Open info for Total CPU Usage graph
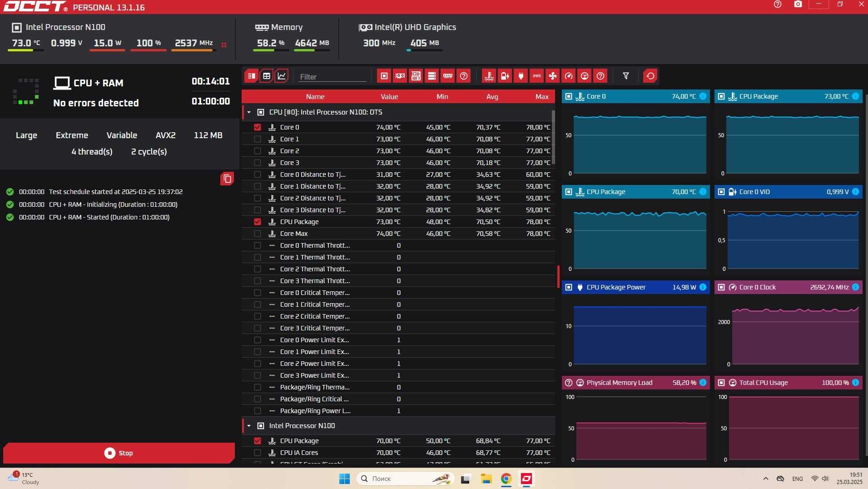868x489 pixels. (855, 383)
